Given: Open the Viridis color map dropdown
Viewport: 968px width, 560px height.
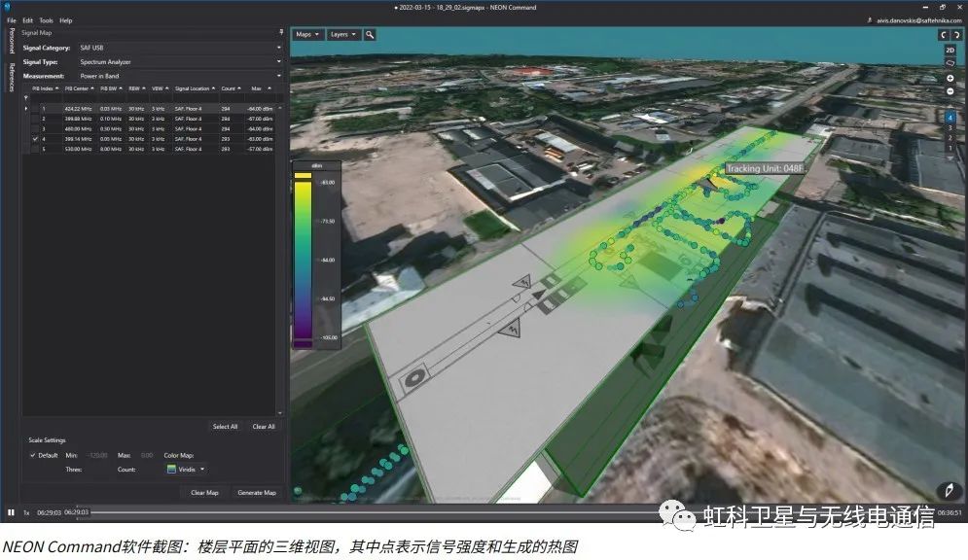Looking at the screenshot, I should (186, 470).
